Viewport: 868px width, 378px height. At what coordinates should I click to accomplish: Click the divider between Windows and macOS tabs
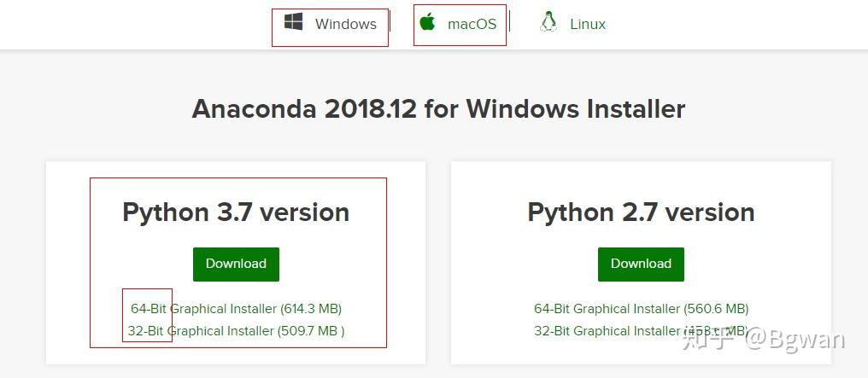390,23
